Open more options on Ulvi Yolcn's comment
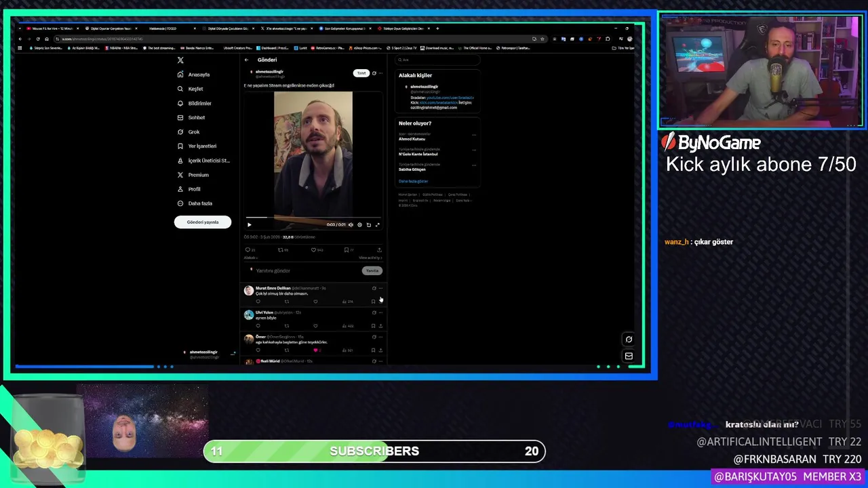Image resolution: width=868 pixels, height=488 pixels. coord(380,312)
